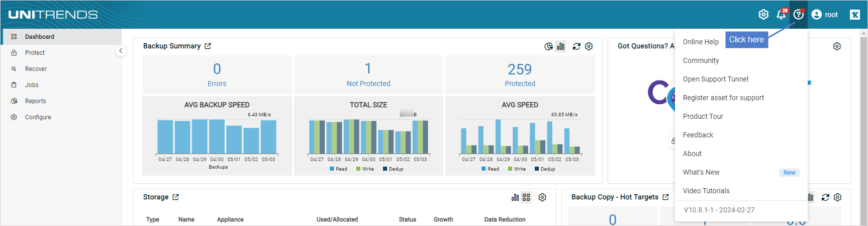Open Backup Copy - Hot Targets external link

pyautogui.click(x=666, y=197)
